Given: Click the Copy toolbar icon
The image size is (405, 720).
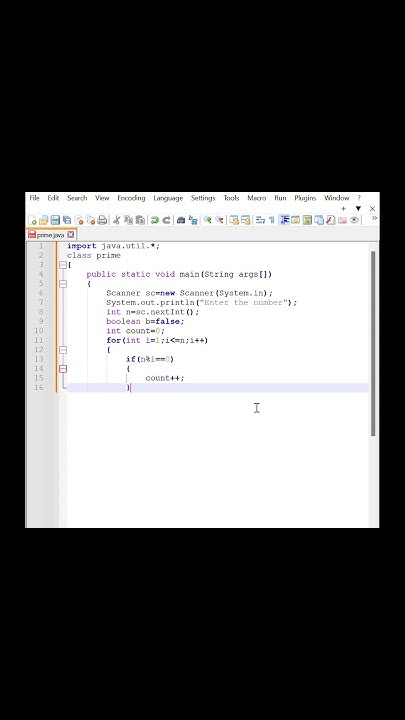Looking at the screenshot, I should (129, 220).
